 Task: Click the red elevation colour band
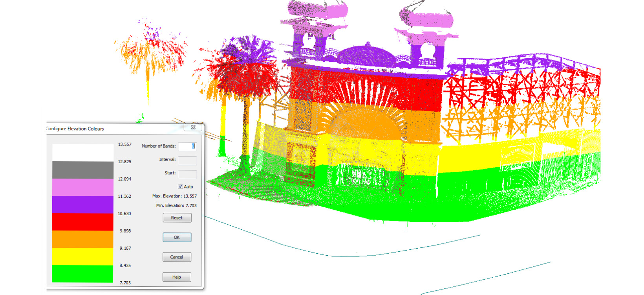tap(83, 222)
